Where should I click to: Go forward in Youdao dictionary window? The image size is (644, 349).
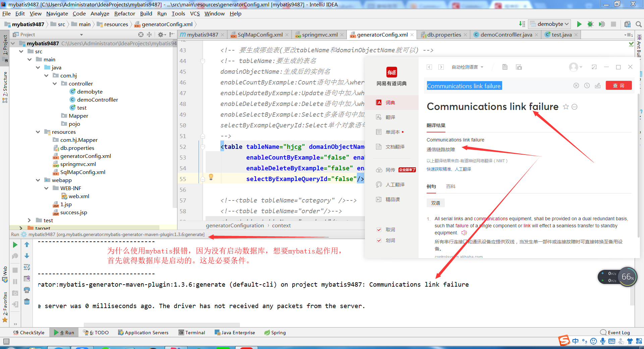tap(441, 67)
